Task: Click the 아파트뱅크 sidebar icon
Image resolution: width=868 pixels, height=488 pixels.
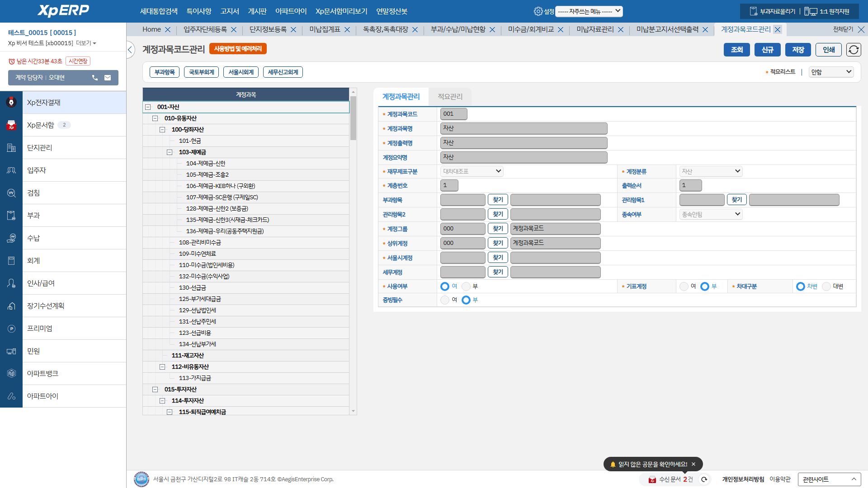Action: 11,374
